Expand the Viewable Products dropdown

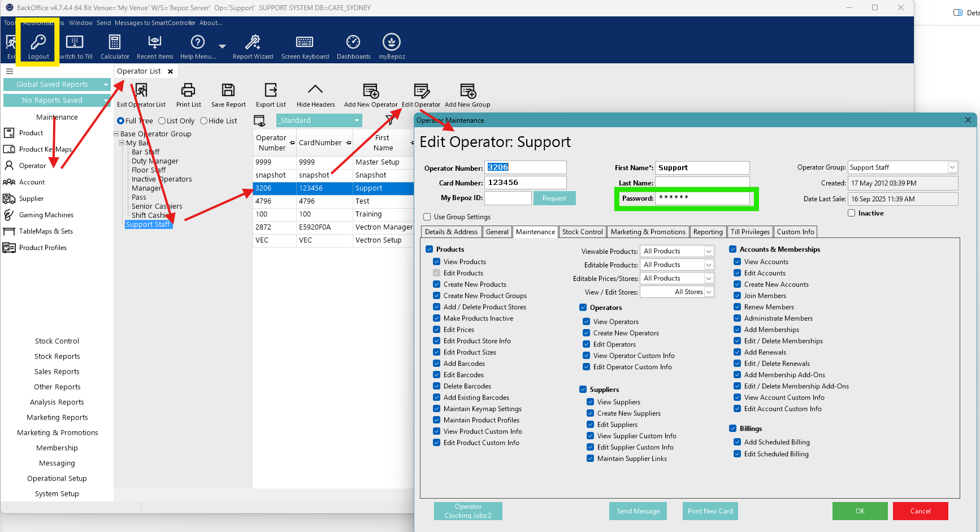pyautogui.click(x=709, y=251)
